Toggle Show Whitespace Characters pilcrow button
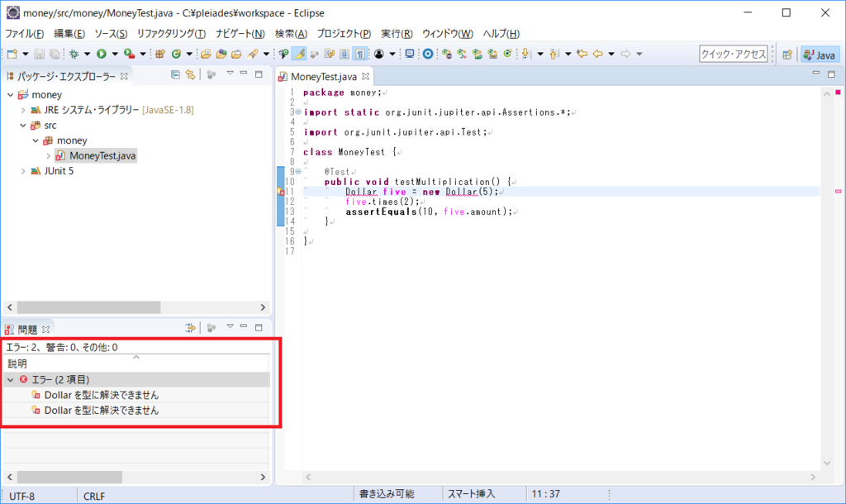This screenshot has width=846, height=504. click(x=360, y=54)
